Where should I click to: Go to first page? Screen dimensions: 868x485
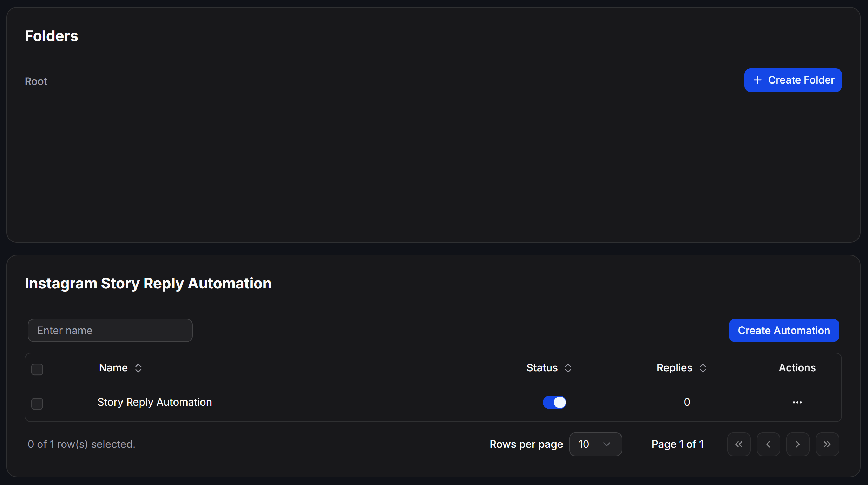[x=739, y=444]
